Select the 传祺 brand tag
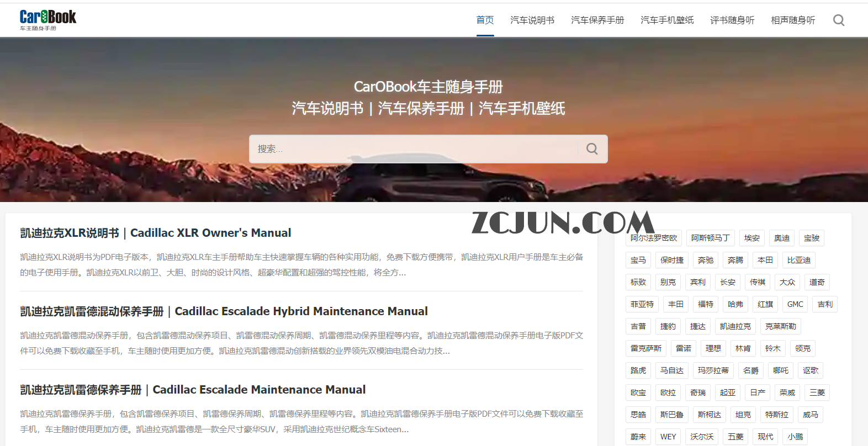The height and width of the screenshot is (446, 868). point(758,282)
